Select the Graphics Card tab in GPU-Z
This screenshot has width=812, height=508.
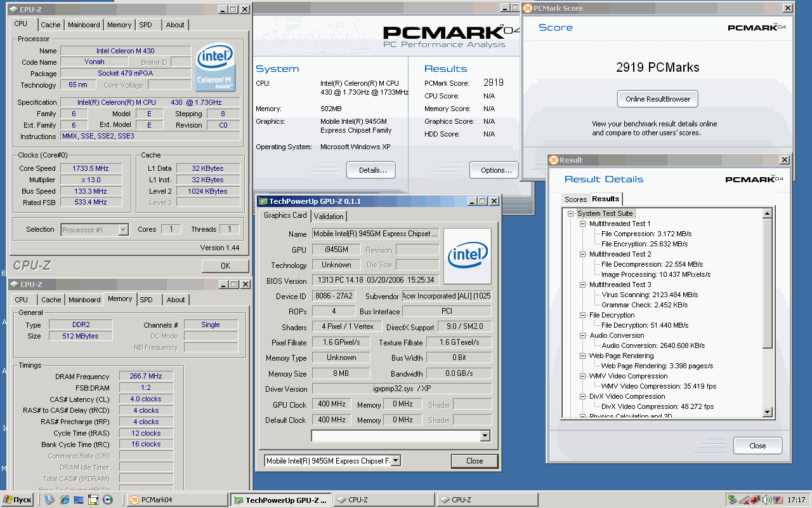click(x=285, y=215)
